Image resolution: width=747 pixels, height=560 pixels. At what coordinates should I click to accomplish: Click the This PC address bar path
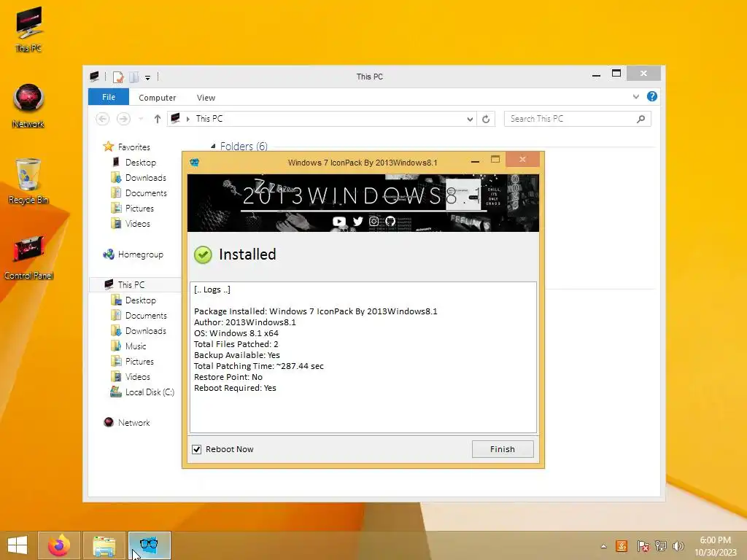(x=209, y=119)
